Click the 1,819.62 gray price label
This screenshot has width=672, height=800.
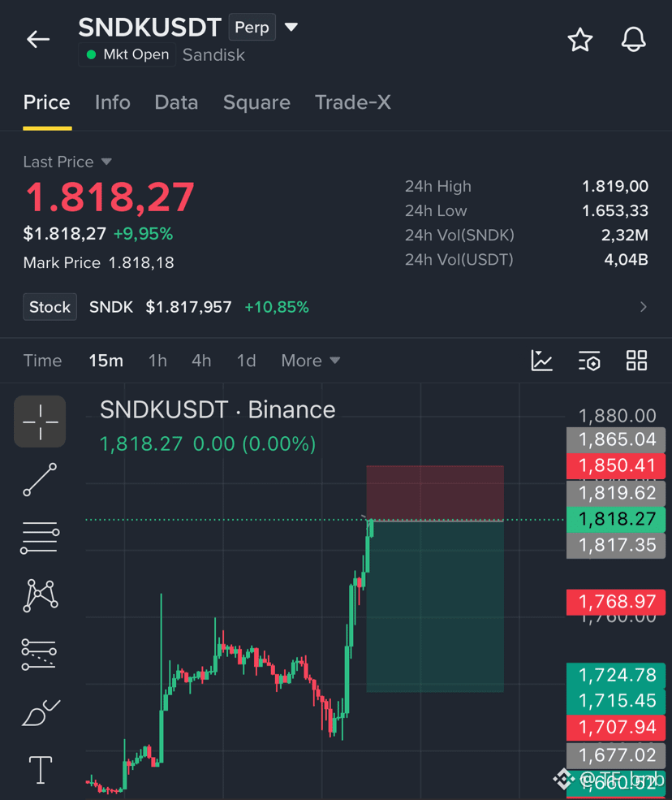[616, 493]
